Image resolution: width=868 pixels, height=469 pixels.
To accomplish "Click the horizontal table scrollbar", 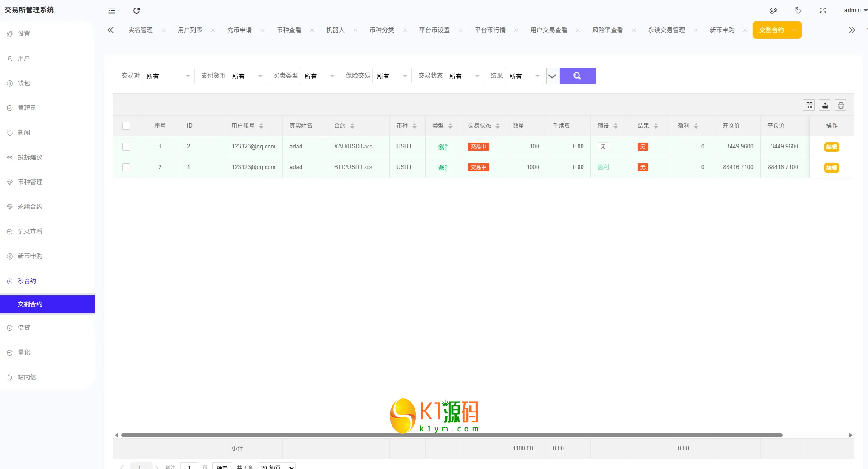I will click(452, 435).
